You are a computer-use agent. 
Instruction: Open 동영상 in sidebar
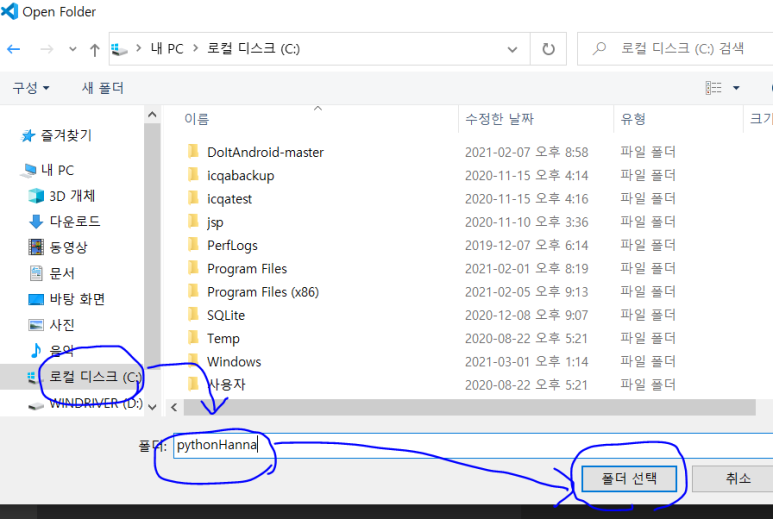pyautogui.click(x=69, y=247)
